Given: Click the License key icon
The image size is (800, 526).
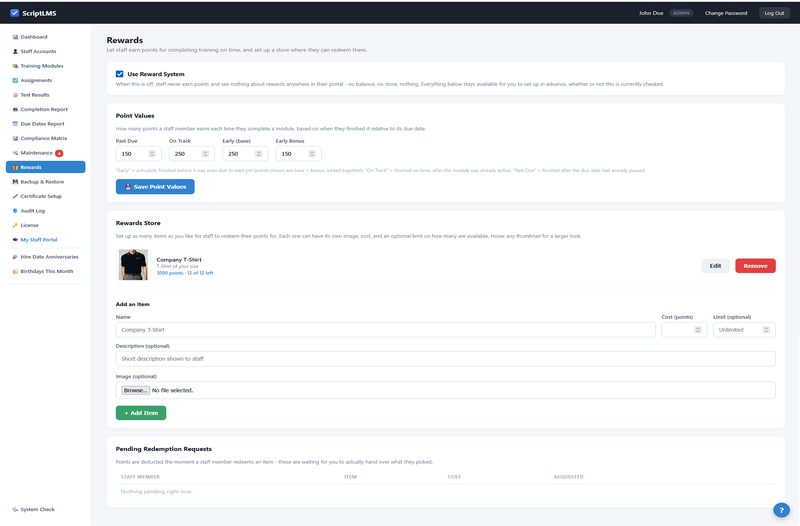Looking at the screenshot, I should 15,226.
